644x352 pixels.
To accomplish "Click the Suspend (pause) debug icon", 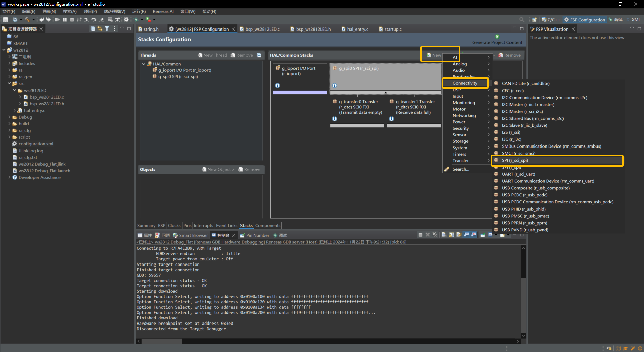I will [65, 20].
